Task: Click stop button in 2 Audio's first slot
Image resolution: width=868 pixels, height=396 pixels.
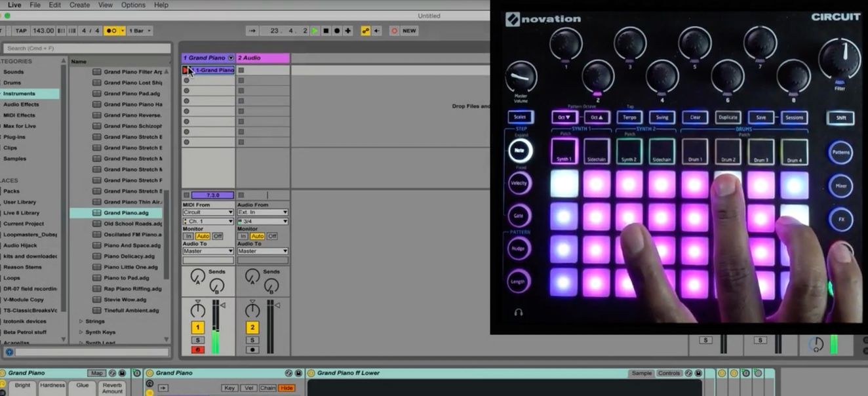Action: tap(241, 70)
